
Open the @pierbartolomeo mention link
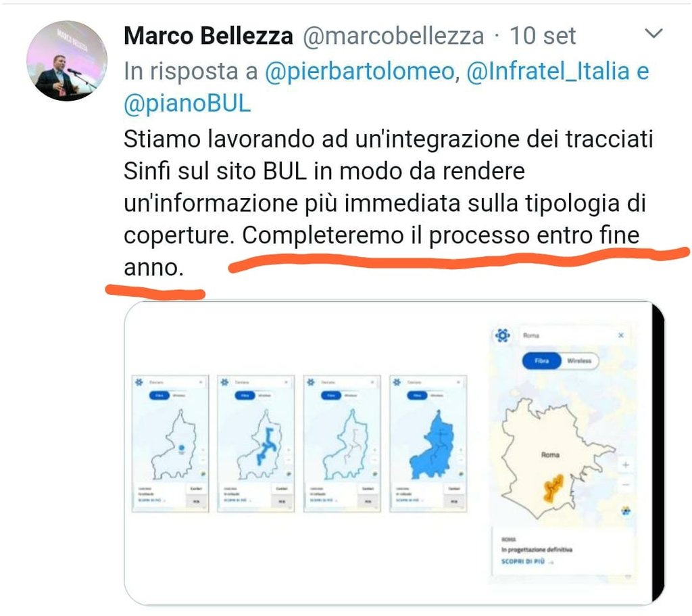tap(360, 72)
